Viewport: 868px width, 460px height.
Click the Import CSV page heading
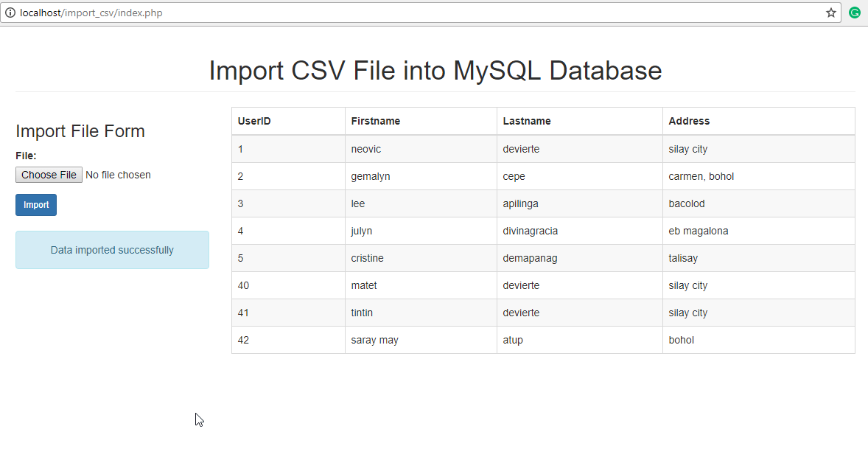(x=435, y=71)
